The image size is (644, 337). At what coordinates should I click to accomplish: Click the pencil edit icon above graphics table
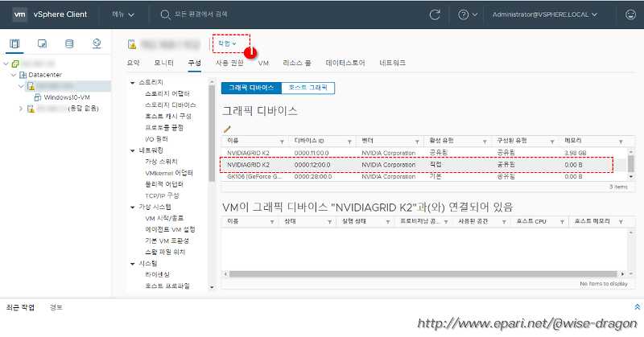click(x=227, y=129)
